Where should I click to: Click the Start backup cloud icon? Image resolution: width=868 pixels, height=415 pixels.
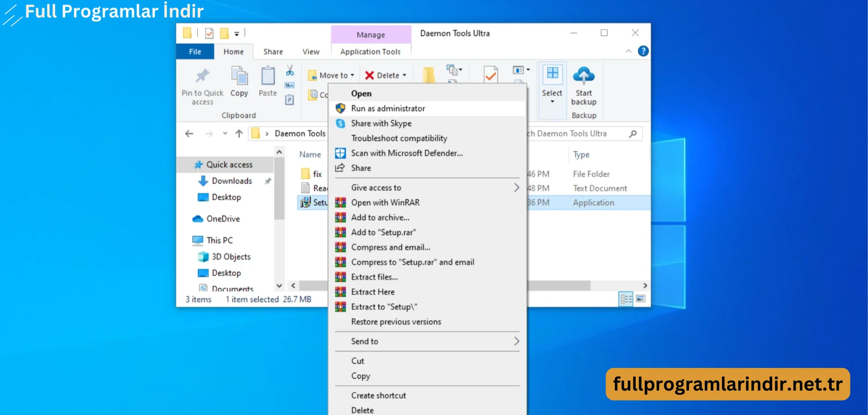coord(584,75)
